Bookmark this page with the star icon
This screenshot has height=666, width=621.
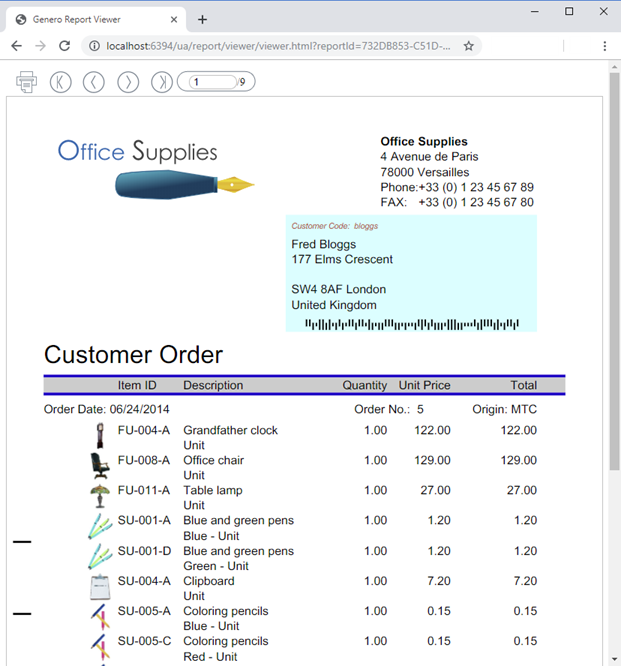click(468, 46)
